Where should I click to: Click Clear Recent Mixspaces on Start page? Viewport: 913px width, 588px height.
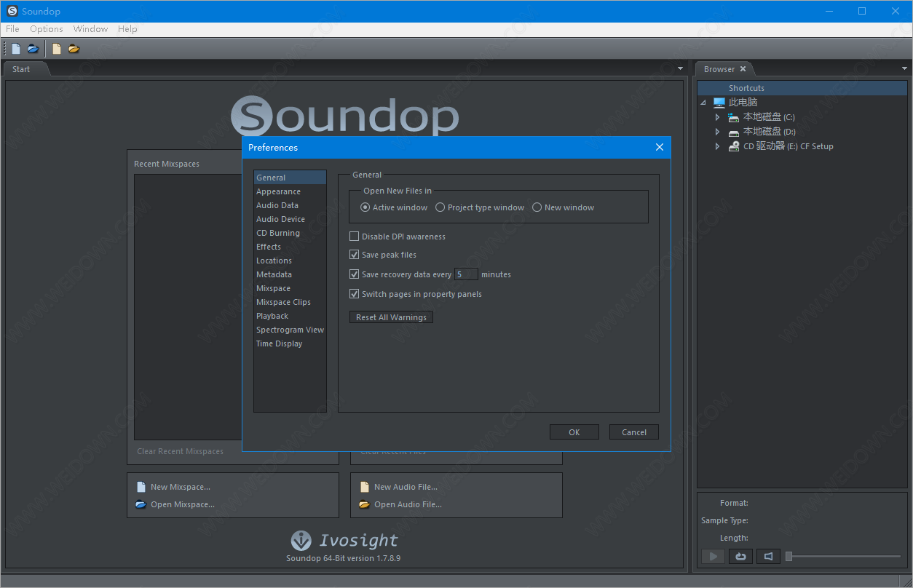pyautogui.click(x=180, y=451)
